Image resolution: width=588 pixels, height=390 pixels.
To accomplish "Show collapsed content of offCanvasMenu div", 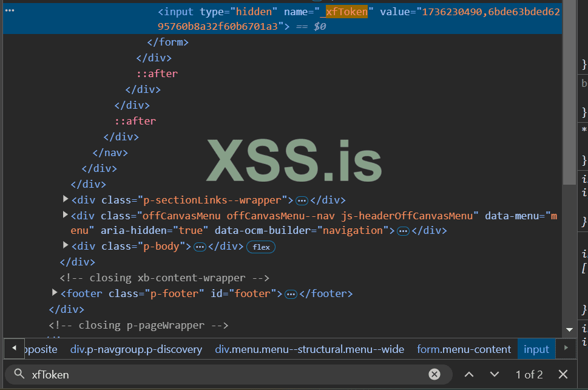I will 403,231.
